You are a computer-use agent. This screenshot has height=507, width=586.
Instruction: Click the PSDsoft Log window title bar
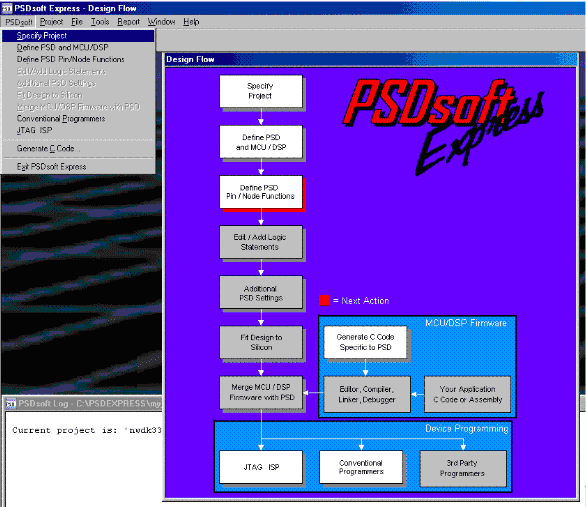83,404
